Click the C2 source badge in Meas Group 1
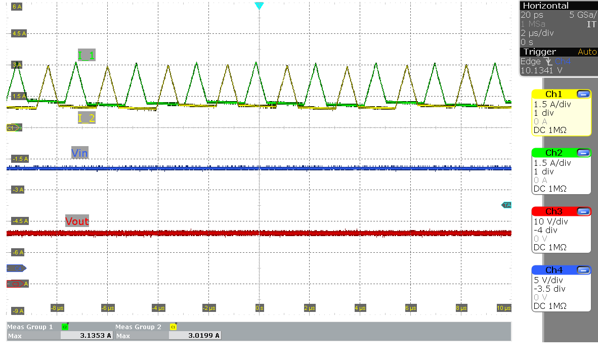 [x=64, y=327]
